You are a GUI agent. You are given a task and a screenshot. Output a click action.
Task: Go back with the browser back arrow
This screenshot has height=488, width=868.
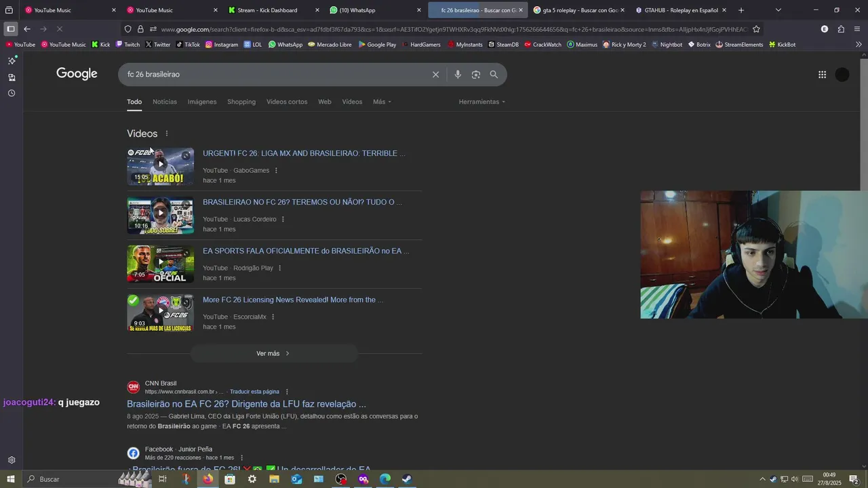[x=27, y=29]
